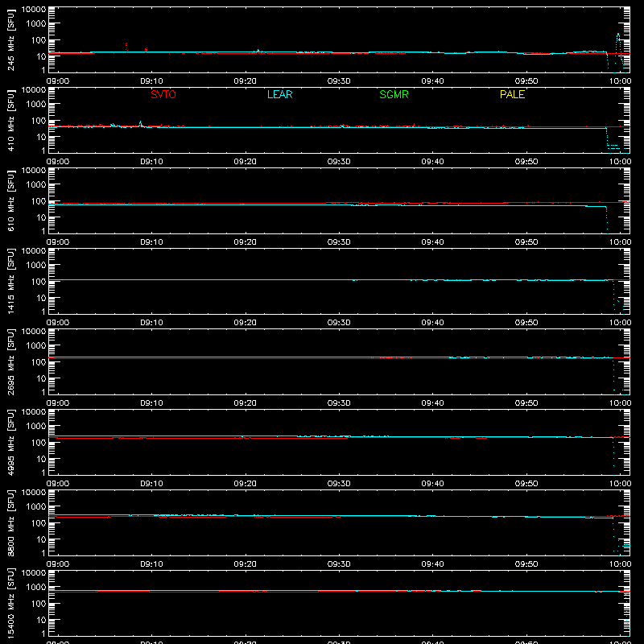Click the 09:30 time label under 8800 MHz panel
Viewport: 644px width, 644px height.
click(x=339, y=564)
